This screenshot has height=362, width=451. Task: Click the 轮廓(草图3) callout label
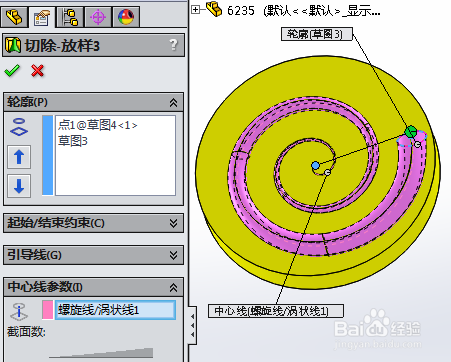(317, 34)
